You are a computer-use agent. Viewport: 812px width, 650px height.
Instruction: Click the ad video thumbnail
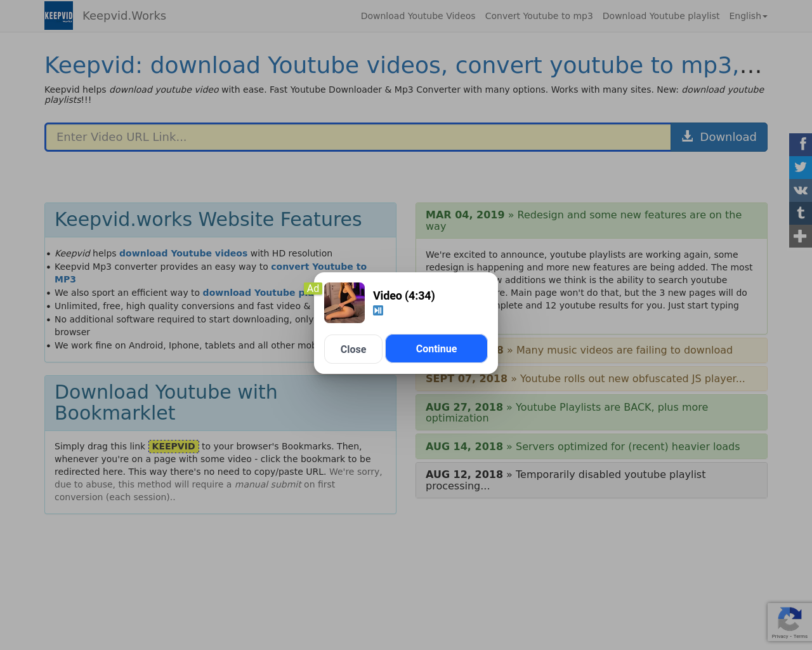coord(344,303)
